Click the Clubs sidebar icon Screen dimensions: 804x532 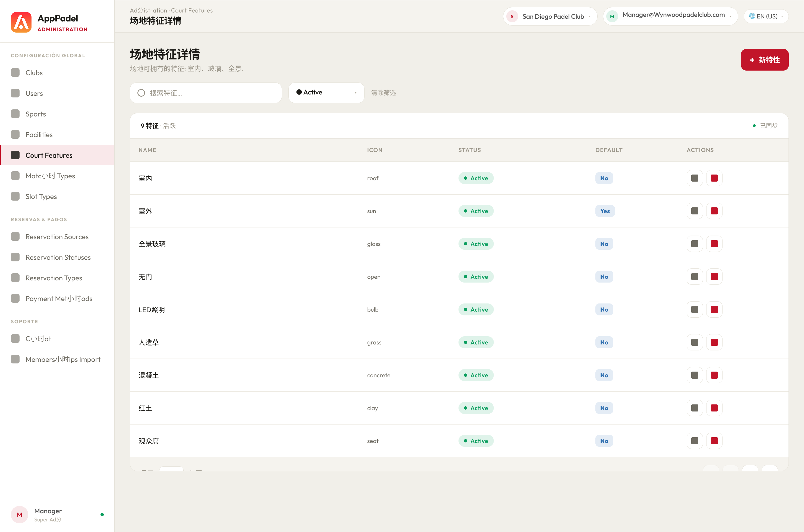pyautogui.click(x=15, y=73)
